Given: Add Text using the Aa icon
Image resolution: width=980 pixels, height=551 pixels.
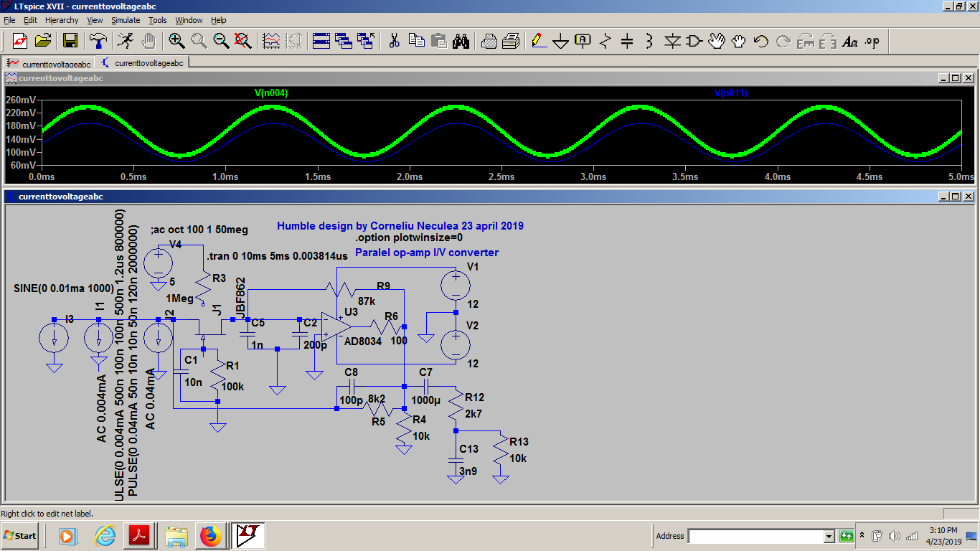Looking at the screenshot, I should [850, 41].
